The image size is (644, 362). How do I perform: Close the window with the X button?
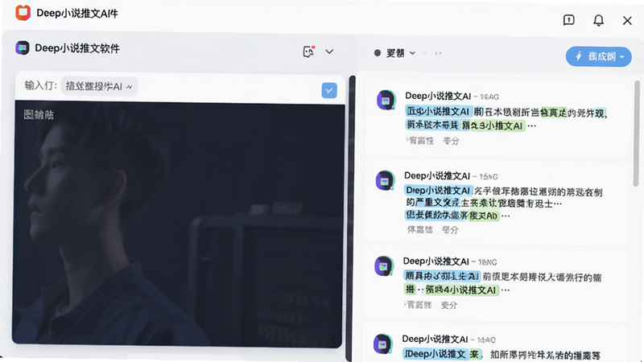click(x=627, y=21)
